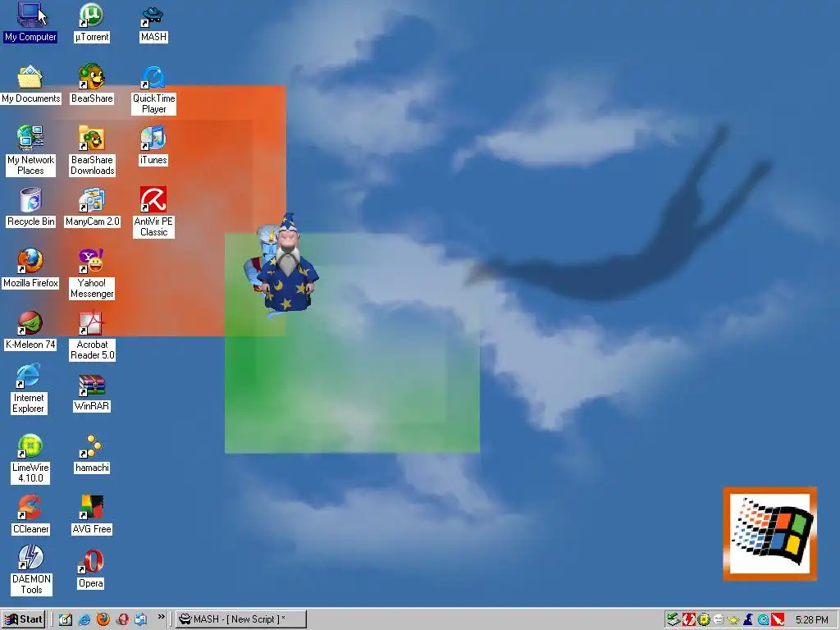Click the fifth Quick Launch icon after Opera
Viewport: 840px width, 630px height.
click(141, 619)
